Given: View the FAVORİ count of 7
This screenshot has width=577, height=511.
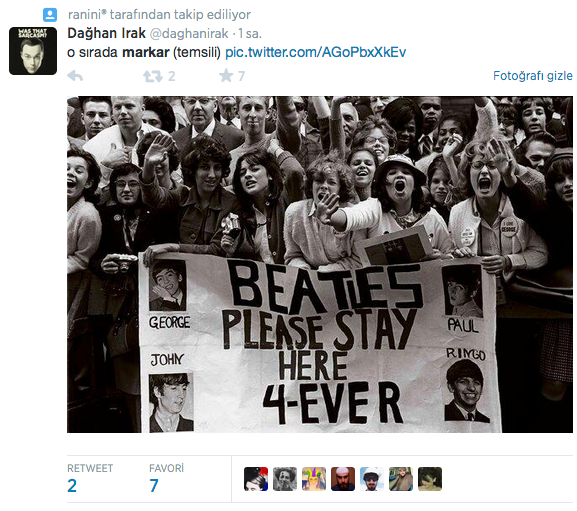Looking at the screenshot, I should [154, 486].
